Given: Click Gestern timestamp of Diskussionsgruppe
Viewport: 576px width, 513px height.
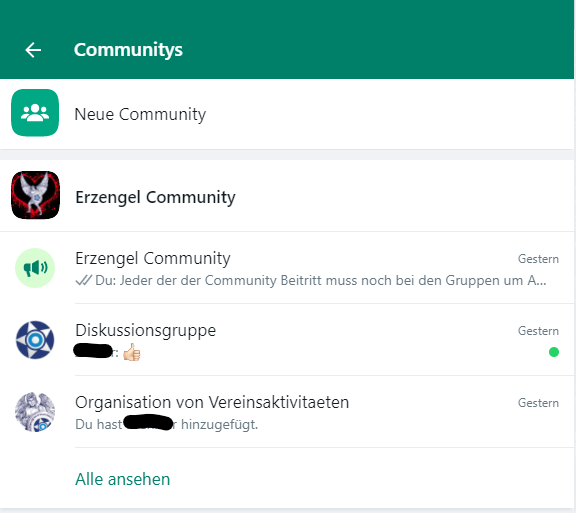Looking at the screenshot, I should point(538,331).
